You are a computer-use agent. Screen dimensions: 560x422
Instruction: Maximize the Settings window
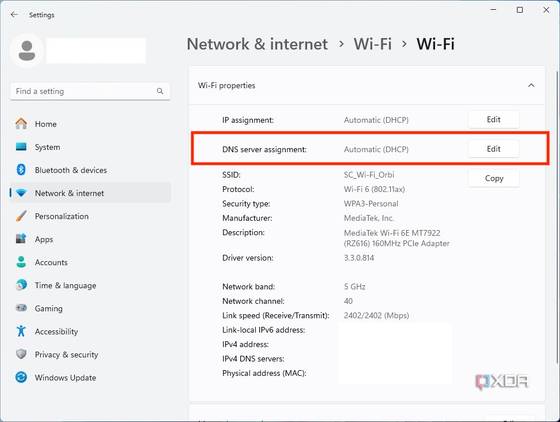coord(520,10)
